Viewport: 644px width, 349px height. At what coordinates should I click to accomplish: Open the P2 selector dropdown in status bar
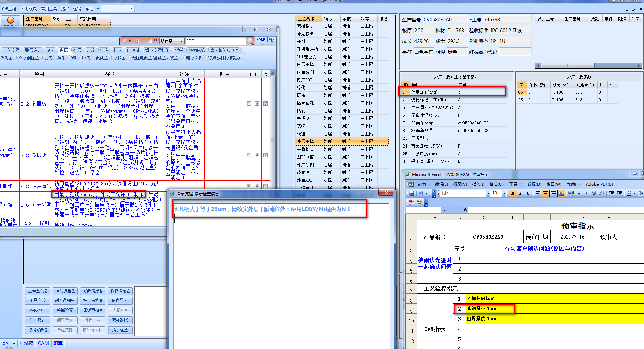[x=14, y=344]
